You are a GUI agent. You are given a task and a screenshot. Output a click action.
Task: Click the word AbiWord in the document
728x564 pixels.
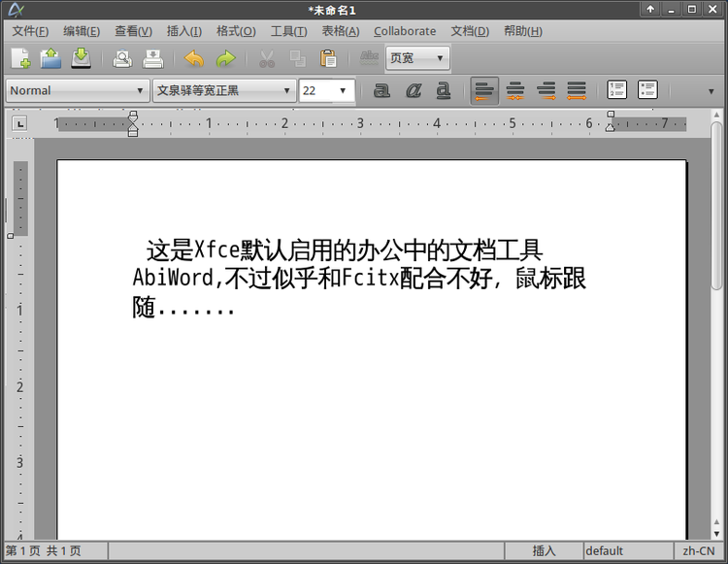(x=172, y=277)
